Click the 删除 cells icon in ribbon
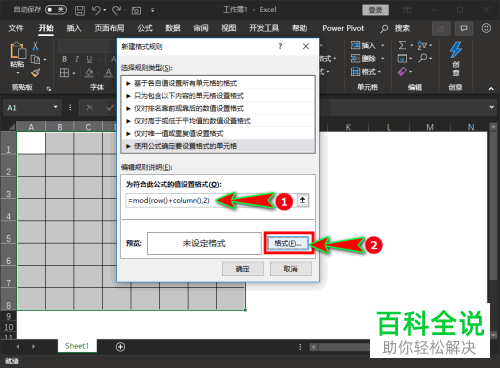The width and height of the screenshot is (500, 368). (x=355, y=59)
